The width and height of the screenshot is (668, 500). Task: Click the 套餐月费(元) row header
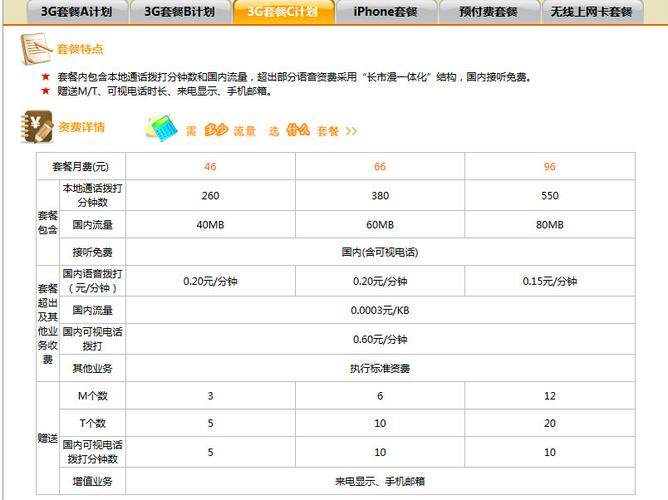tap(81, 167)
